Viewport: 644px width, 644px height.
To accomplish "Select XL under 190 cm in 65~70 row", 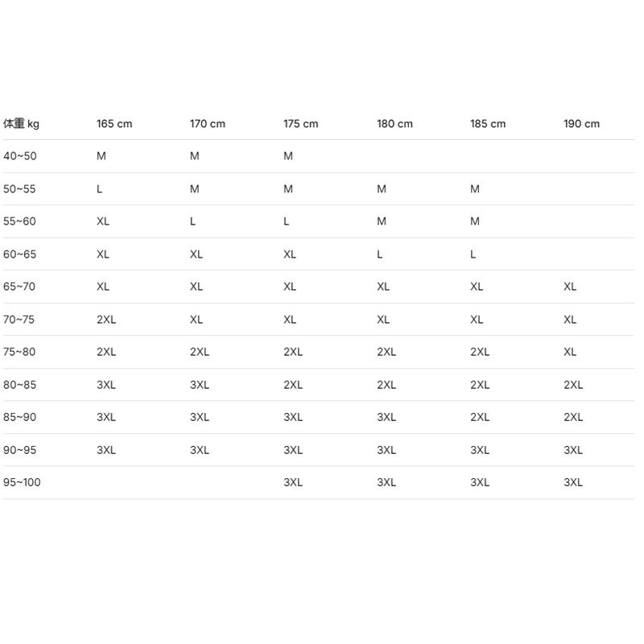I will pyautogui.click(x=570, y=287).
